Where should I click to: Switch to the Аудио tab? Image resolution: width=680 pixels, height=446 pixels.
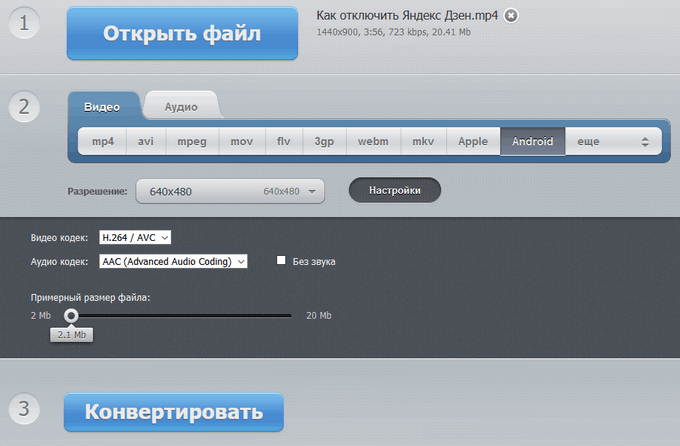(181, 107)
